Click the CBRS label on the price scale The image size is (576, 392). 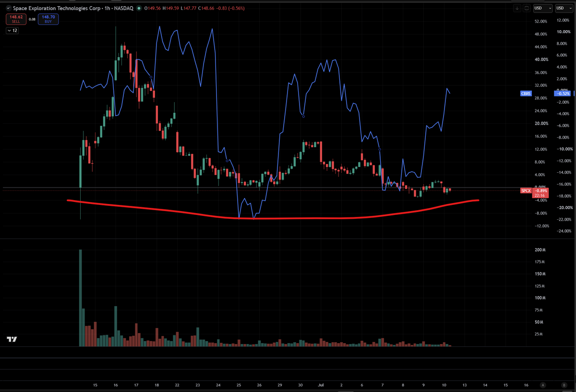tap(526, 94)
